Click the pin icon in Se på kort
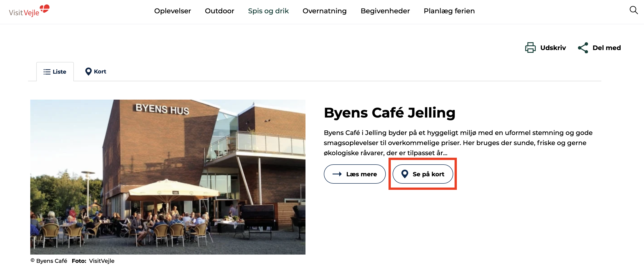The width and height of the screenshot is (644, 275). [x=405, y=174]
